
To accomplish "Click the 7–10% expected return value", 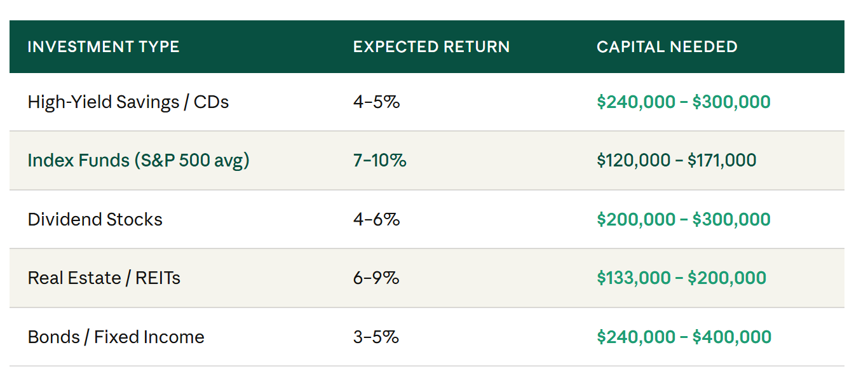I will [379, 160].
